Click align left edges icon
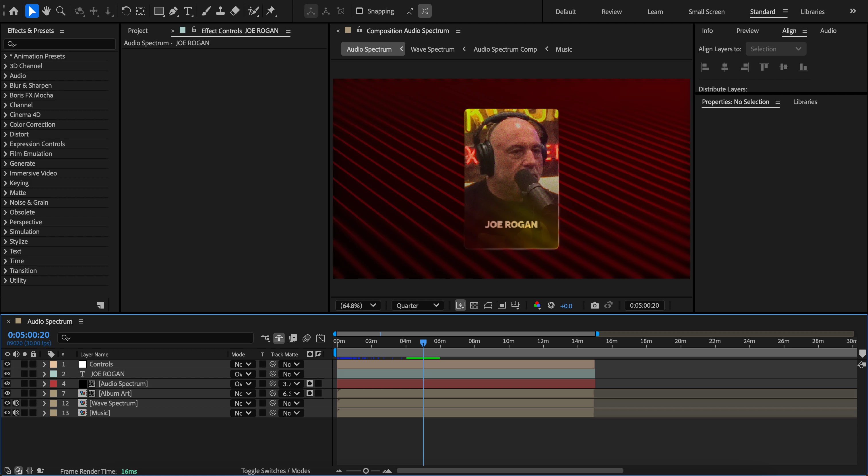Image resolution: width=868 pixels, height=476 pixels. 705,67
